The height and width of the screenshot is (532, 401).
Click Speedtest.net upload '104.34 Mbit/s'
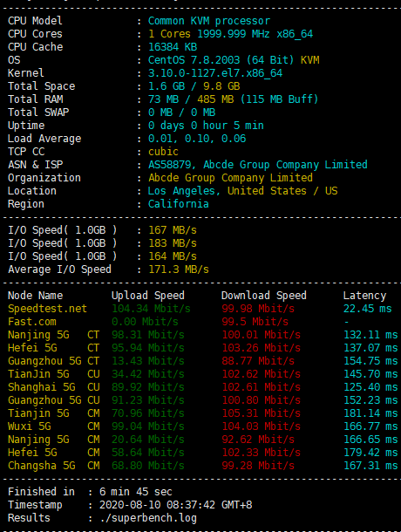(151, 309)
